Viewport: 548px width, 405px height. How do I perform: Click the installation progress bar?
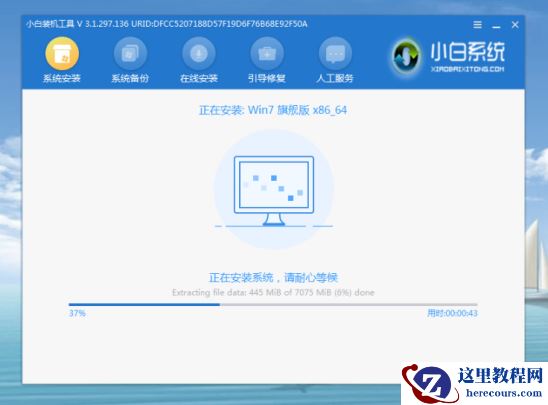(x=273, y=305)
